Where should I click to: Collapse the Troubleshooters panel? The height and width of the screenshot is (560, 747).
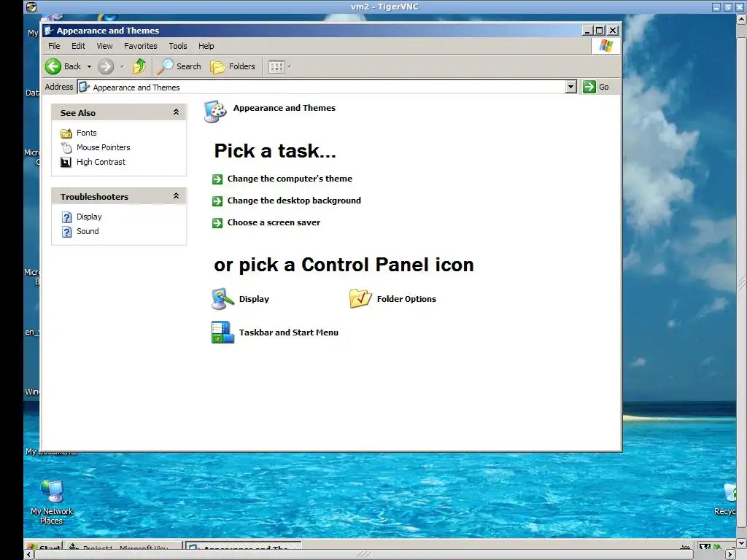[176, 195]
